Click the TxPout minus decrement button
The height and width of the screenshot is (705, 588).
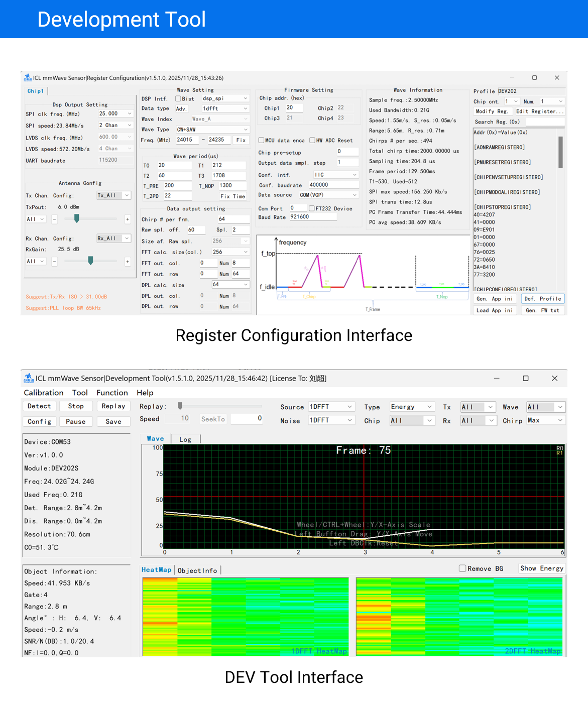pyautogui.click(x=55, y=219)
